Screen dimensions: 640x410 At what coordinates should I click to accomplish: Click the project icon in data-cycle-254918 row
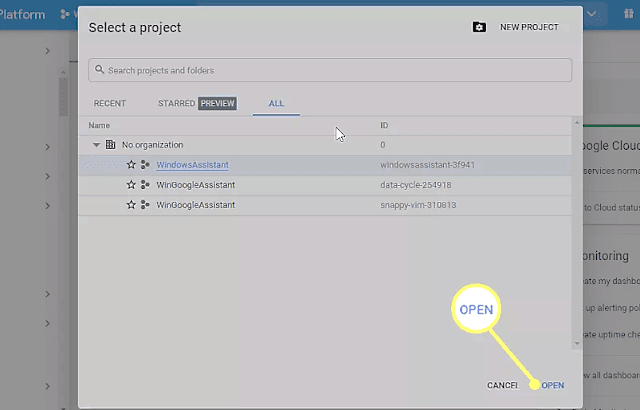(x=145, y=184)
